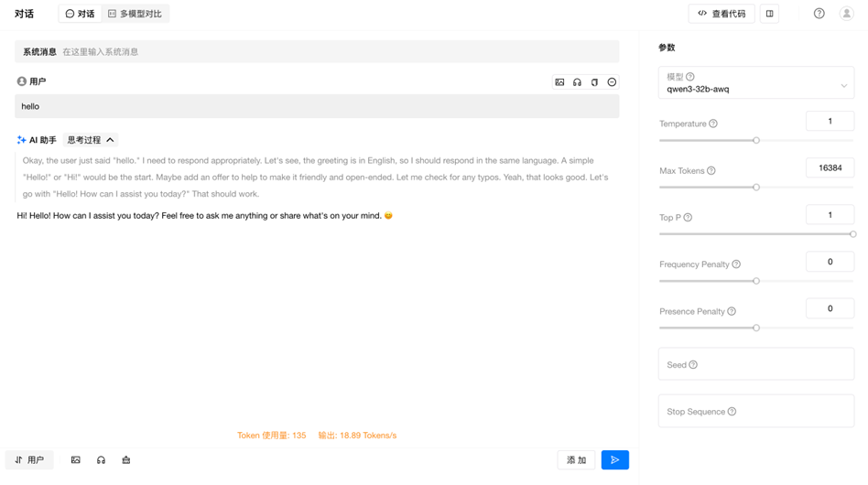Adjust the Top P slider handle
868x485 pixels.
click(853, 234)
